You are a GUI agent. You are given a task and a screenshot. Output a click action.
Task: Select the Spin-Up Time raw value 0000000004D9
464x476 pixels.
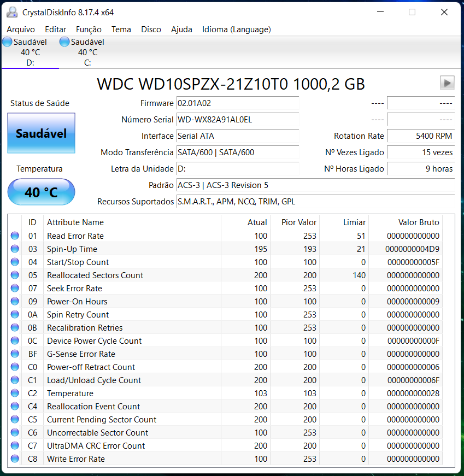413,249
